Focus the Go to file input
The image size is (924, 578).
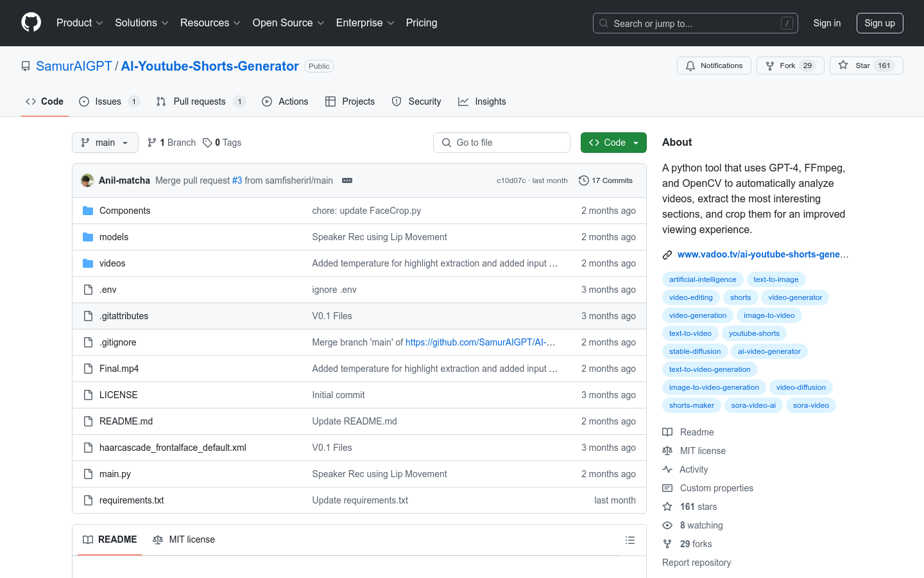pos(502,143)
